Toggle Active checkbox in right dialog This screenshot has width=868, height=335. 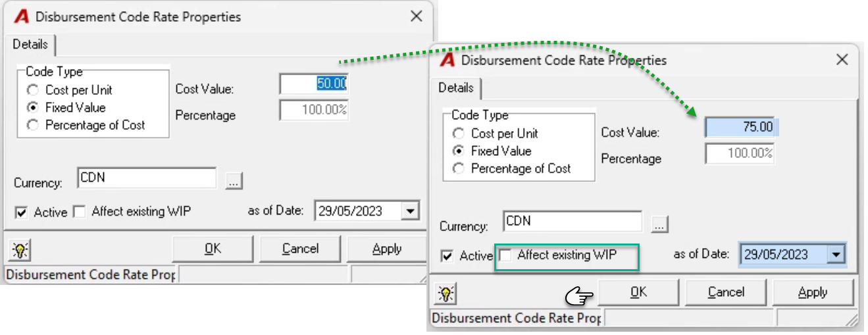[x=447, y=256]
